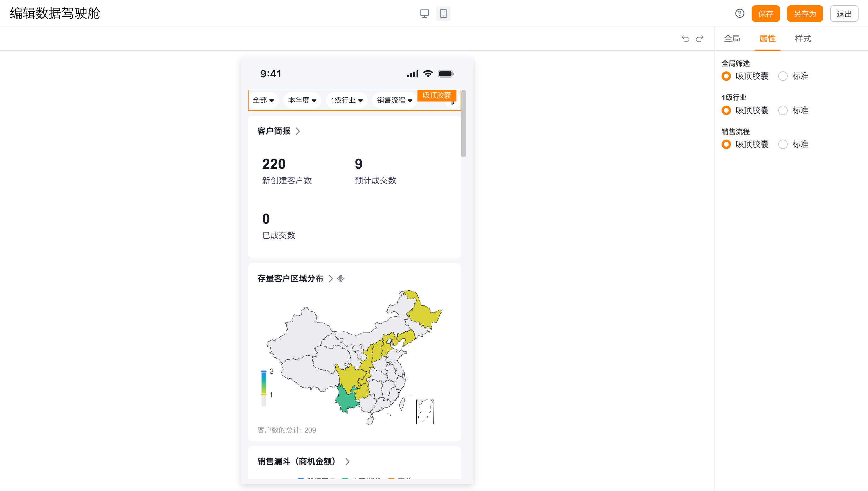
Task: Open the 全部 filter dropdown
Action: coord(263,100)
